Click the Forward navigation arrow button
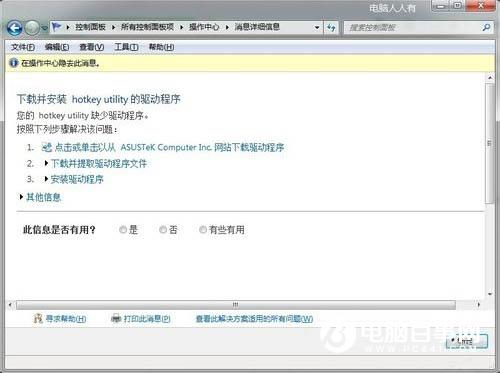The height and width of the screenshot is (373, 500). pyautogui.click(x=32, y=28)
